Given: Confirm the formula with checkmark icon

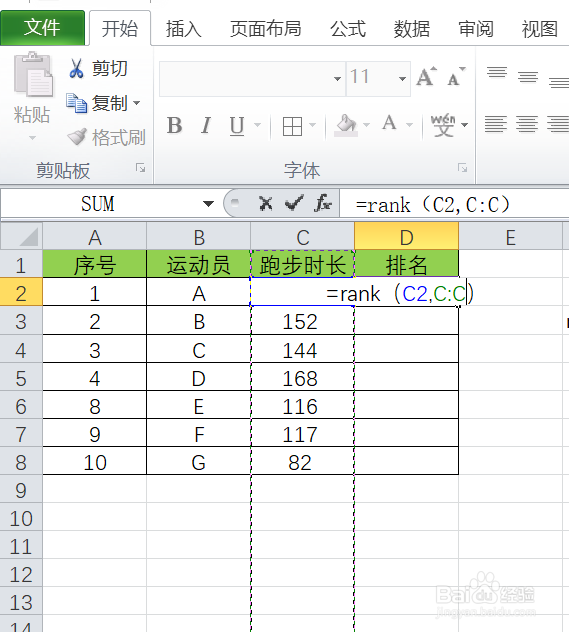Looking at the screenshot, I should [294, 203].
